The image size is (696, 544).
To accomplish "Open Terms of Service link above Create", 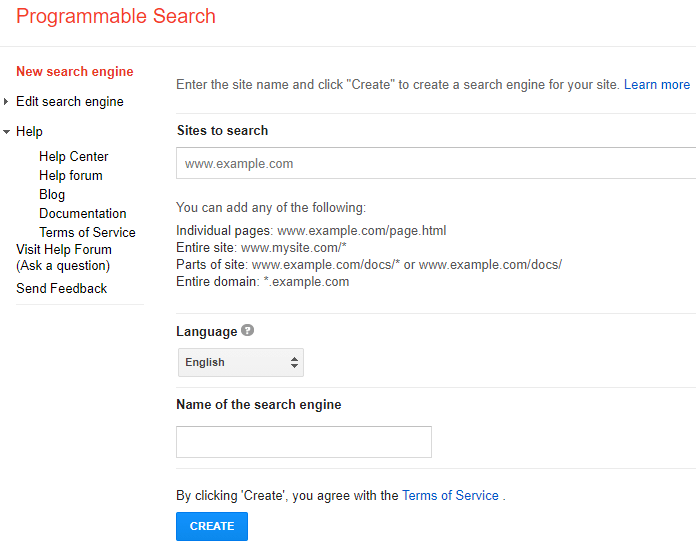I will point(450,495).
